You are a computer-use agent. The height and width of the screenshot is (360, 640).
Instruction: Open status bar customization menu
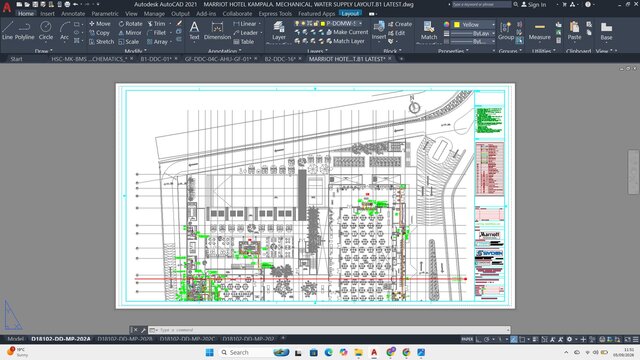(x=636, y=339)
